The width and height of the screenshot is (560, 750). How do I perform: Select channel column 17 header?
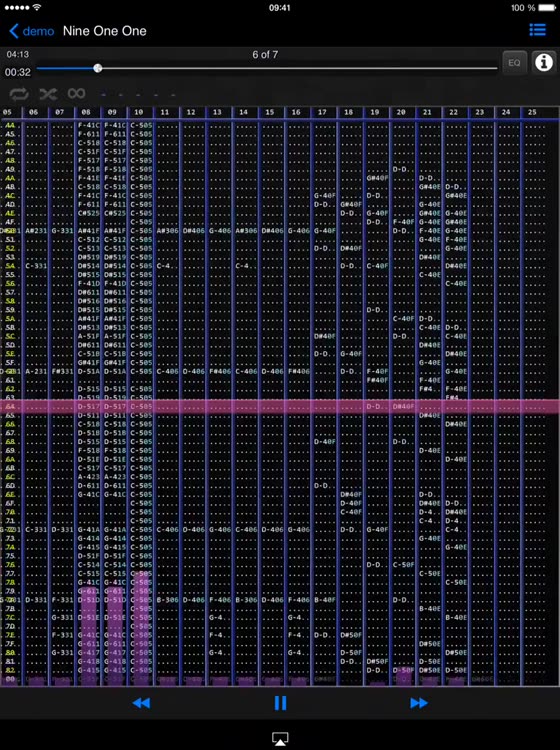coord(322,112)
